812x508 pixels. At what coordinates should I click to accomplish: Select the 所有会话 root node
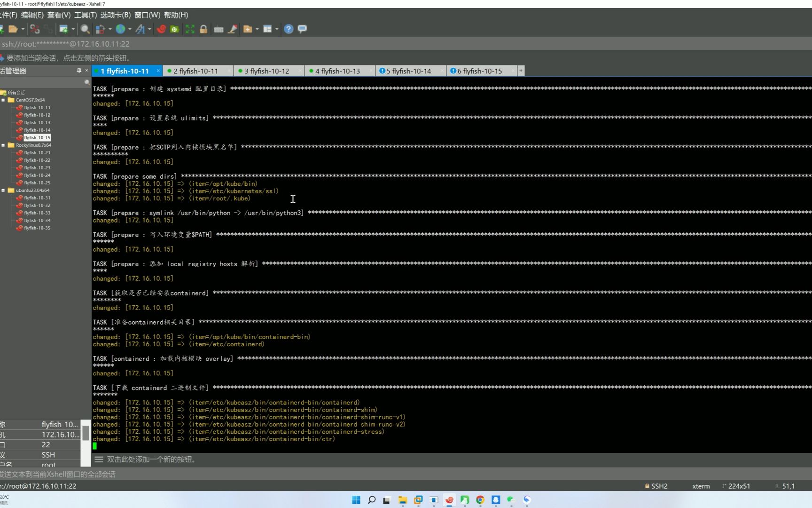click(x=16, y=93)
